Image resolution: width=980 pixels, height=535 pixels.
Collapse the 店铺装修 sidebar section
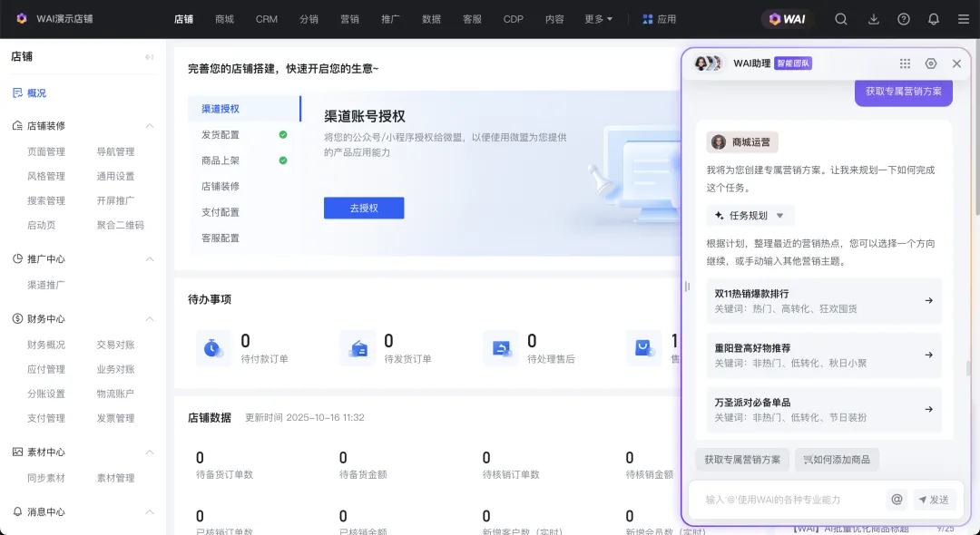tap(150, 126)
